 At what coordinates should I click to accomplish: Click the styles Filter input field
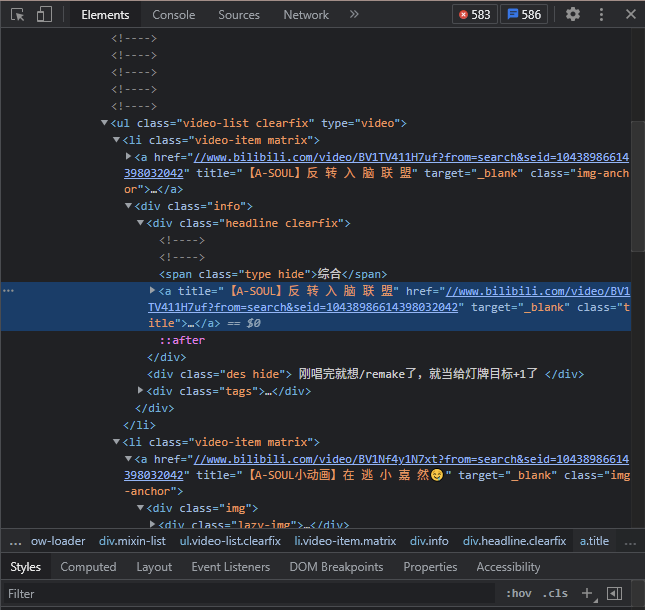coord(248,594)
